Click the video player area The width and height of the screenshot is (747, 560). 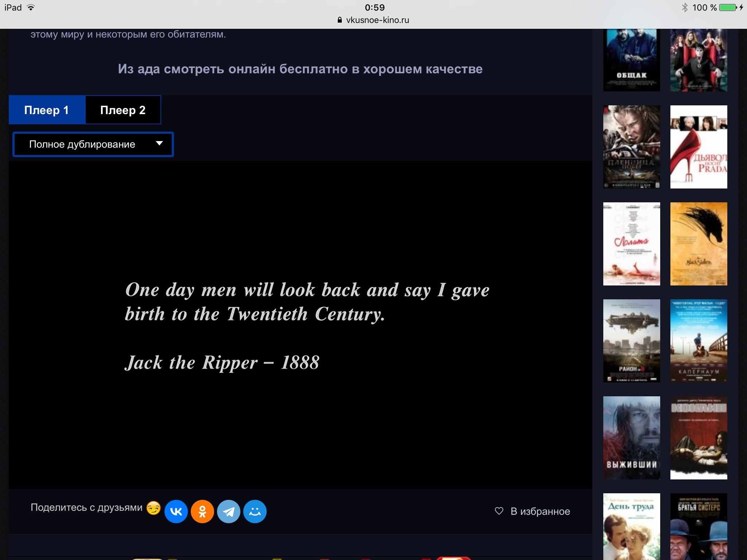300,324
